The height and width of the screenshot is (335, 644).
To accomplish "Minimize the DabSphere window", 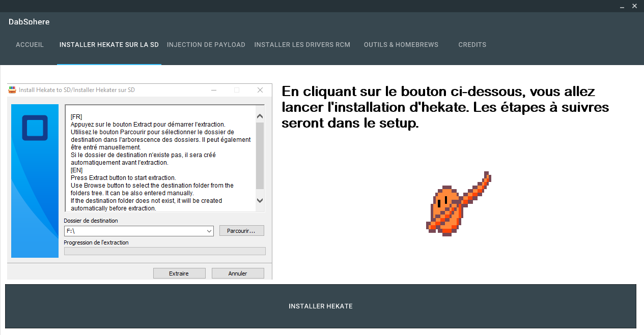I will (623, 6).
